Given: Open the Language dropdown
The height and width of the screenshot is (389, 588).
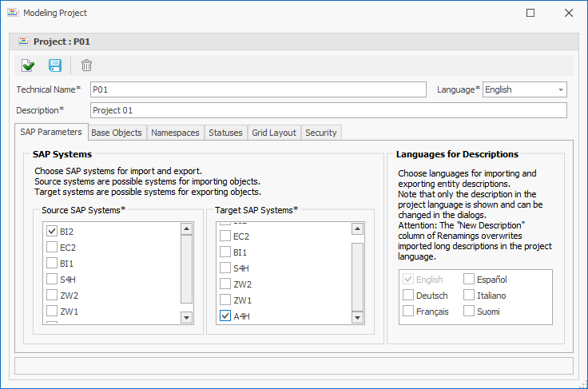Looking at the screenshot, I should pos(561,89).
